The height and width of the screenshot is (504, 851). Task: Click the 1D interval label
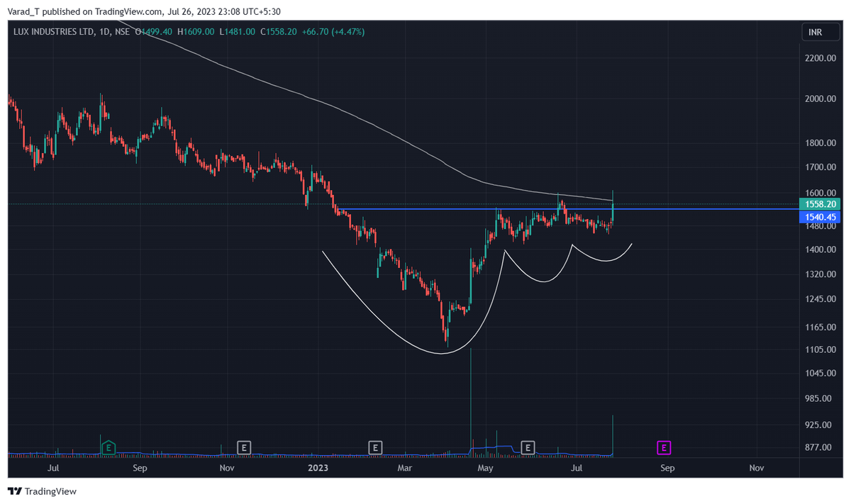[103, 31]
